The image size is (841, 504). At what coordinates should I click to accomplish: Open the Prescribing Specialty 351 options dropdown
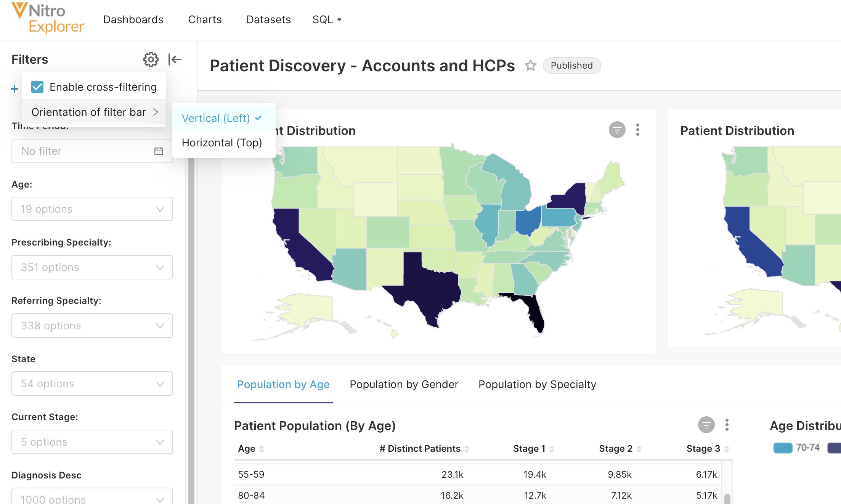92,267
